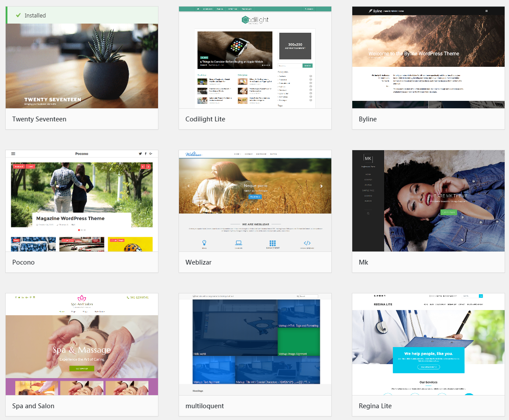Open the Twenty Seventeen theme thumbnail

tap(82, 65)
